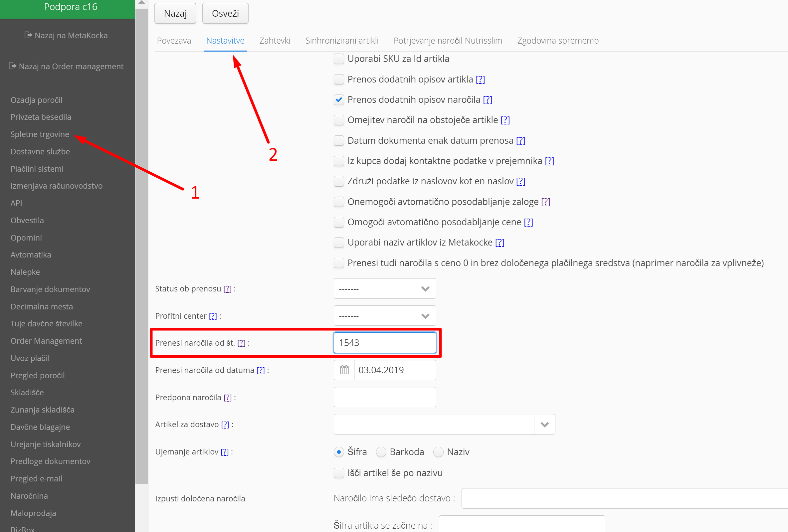Click exit icon beside Nazaj na Order management
This screenshot has width=788, height=532.
tap(13, 66)
